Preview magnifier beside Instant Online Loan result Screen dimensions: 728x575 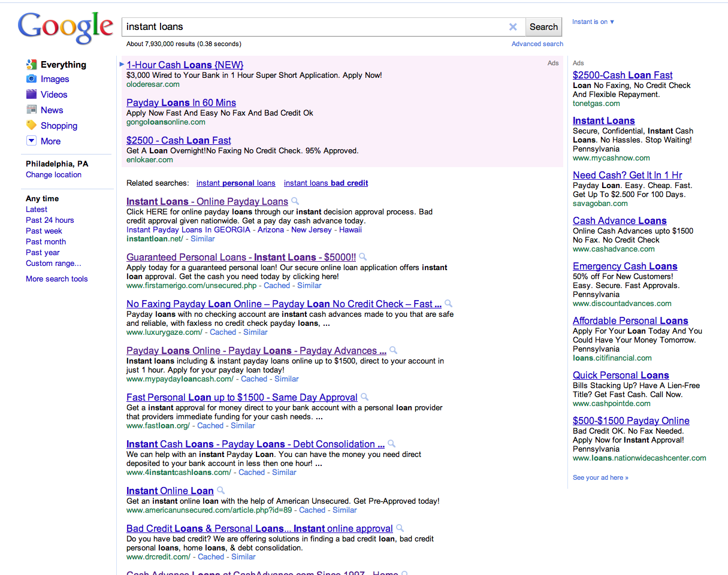point(220,491)
